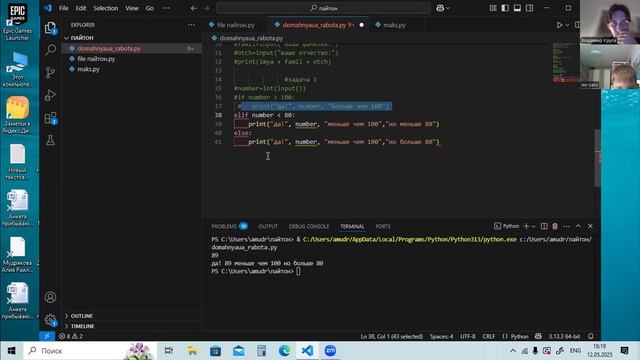The width and height of the screenshot is (640, 360).
Task: Click Ln 38, Col 1 status item
Action: click(391, 336)
